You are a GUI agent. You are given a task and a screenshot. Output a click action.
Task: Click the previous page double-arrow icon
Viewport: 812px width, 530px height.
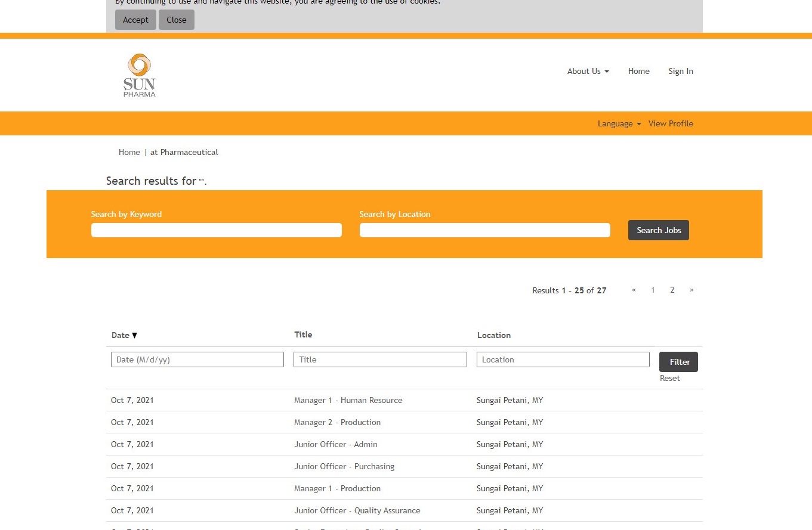(634, 290)
